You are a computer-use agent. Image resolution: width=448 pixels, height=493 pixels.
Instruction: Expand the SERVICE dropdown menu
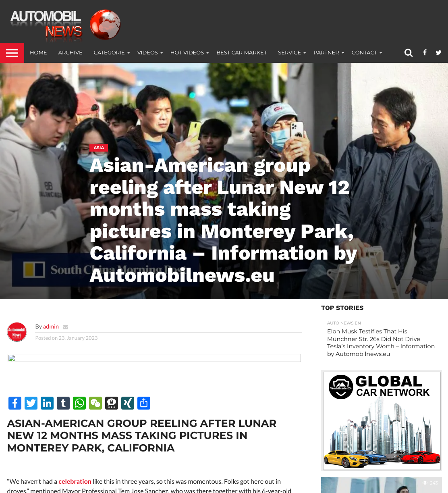point(292,53)
